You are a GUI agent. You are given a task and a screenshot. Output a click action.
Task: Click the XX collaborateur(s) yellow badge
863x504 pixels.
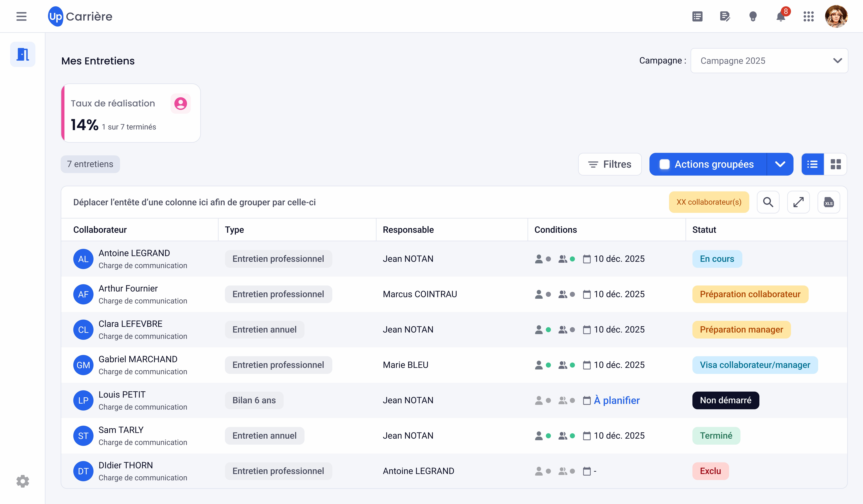pos(709,202)
